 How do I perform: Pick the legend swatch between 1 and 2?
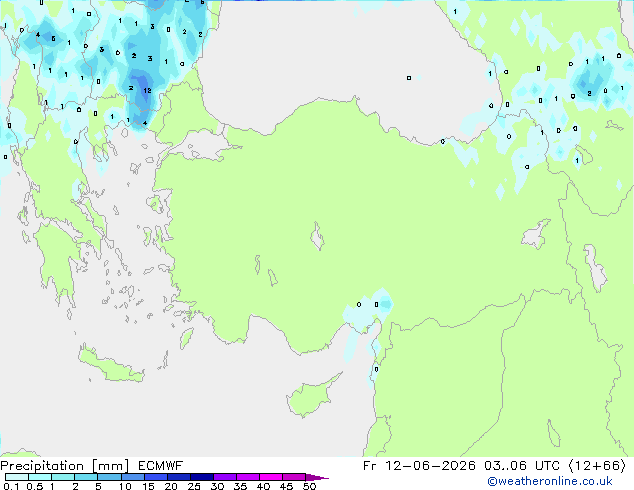(x=63, y=477)
